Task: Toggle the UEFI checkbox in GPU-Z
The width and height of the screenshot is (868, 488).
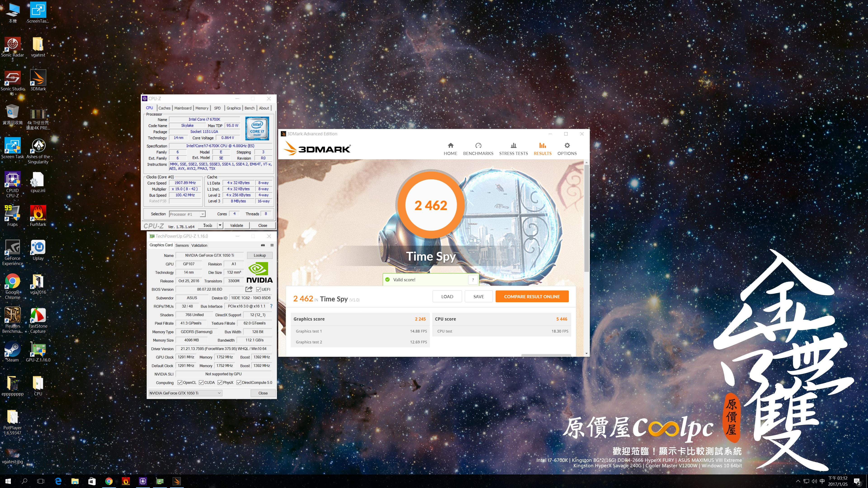Action: click(258, 289)
